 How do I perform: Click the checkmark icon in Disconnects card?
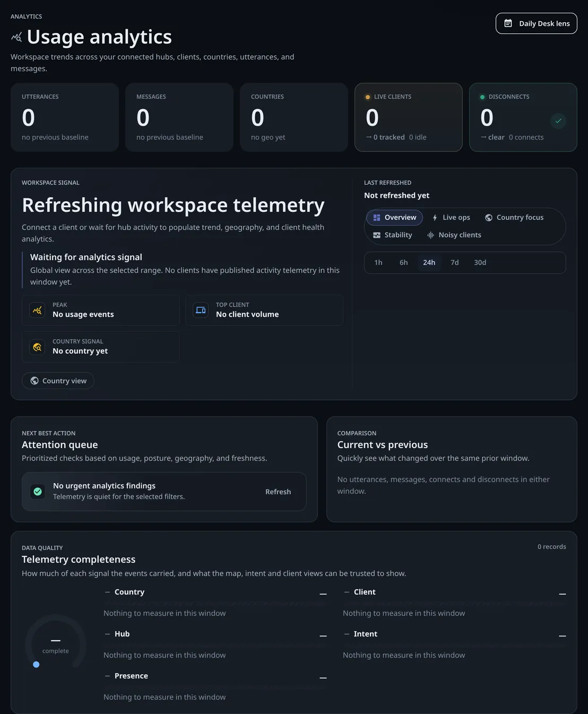pyautogui.click(x=558, y=121)
